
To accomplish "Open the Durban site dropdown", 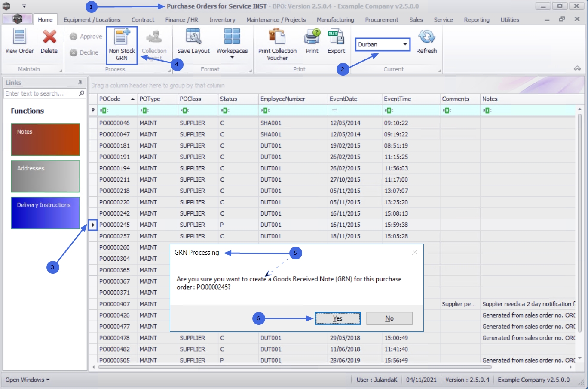I will [405, 44].
